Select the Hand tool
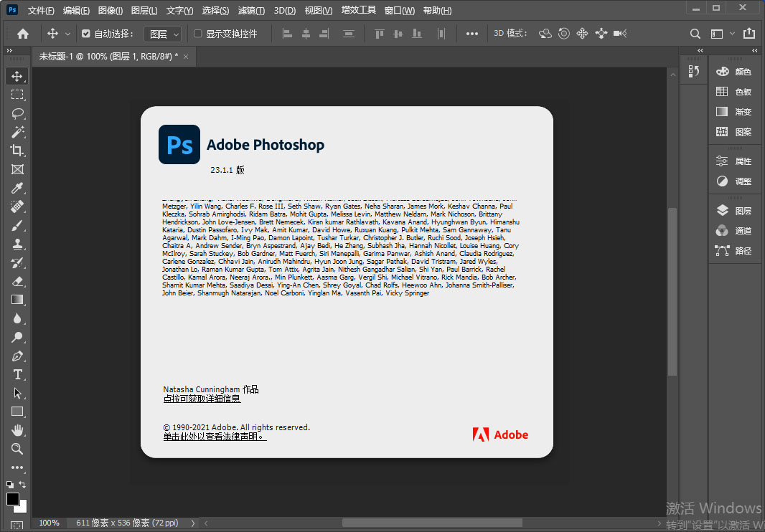Screen dimensions: 765x532 [17, 430]
